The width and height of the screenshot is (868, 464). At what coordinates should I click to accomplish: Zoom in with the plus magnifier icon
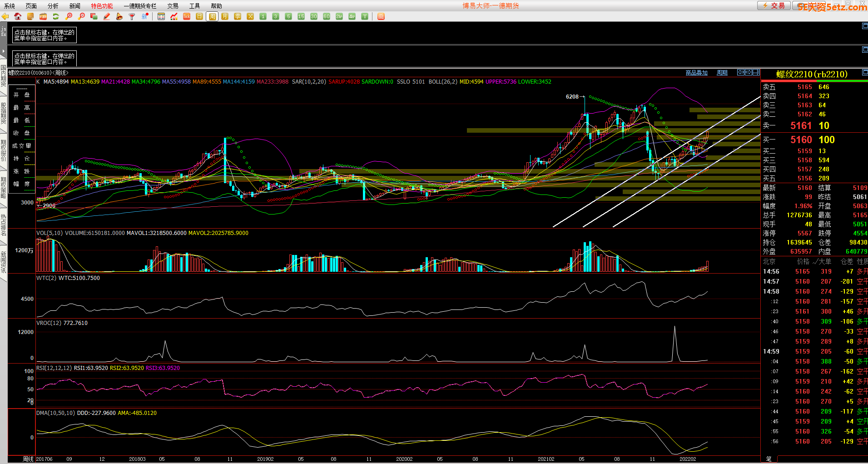point(69,16)
